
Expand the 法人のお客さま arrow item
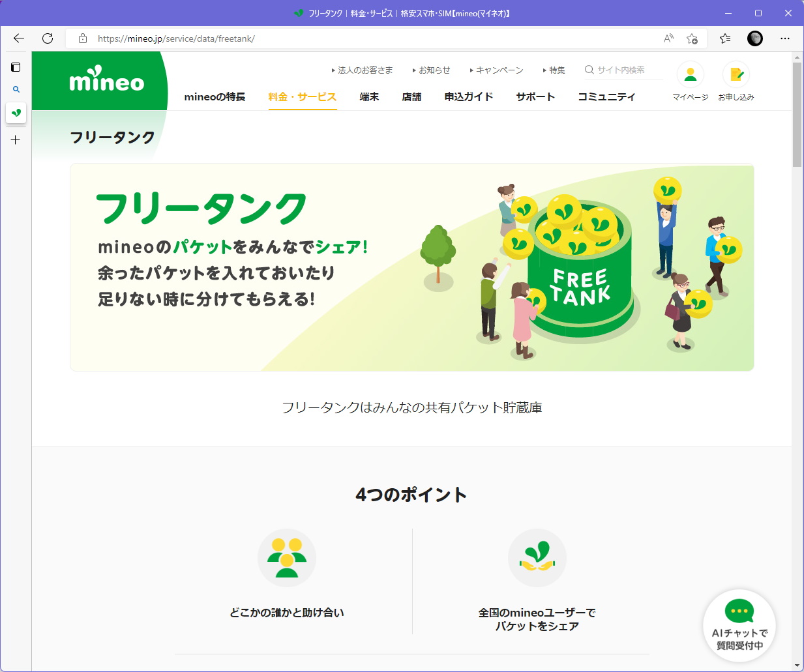coord(363,69)
